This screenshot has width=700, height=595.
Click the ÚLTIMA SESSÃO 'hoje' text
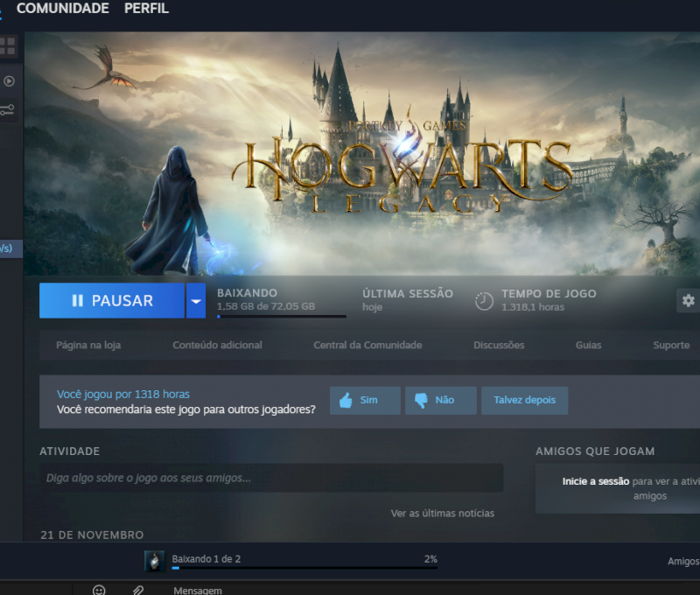(x=373, y=307)
